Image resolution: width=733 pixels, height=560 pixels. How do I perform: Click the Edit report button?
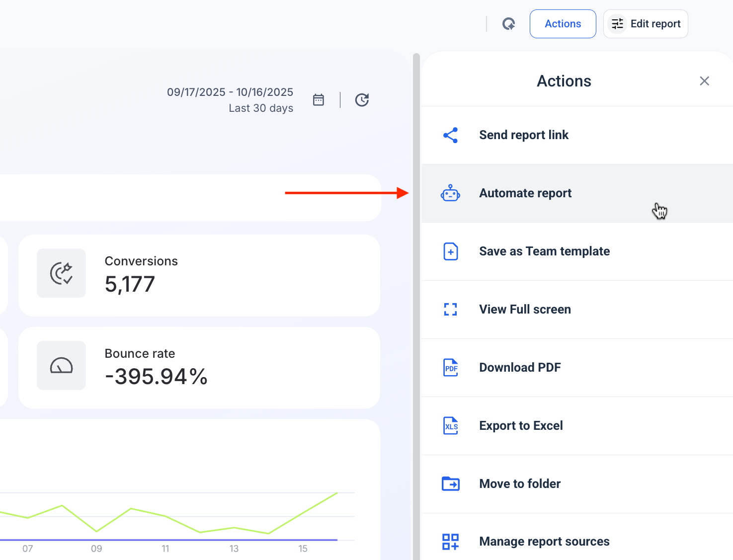tap(645, 24)
